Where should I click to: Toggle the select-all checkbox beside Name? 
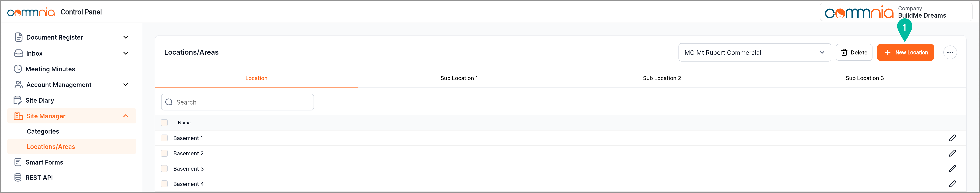(x=164, y=122)
